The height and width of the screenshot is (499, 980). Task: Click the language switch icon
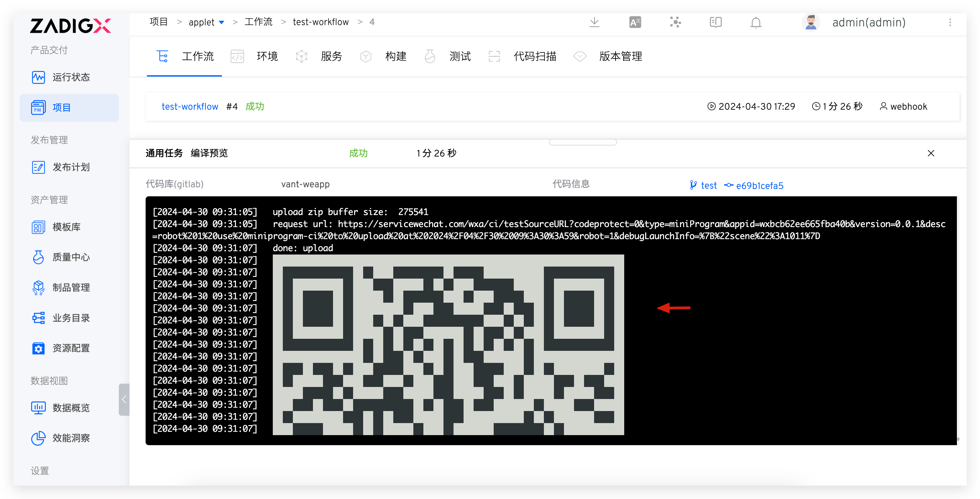coord(635,22)
